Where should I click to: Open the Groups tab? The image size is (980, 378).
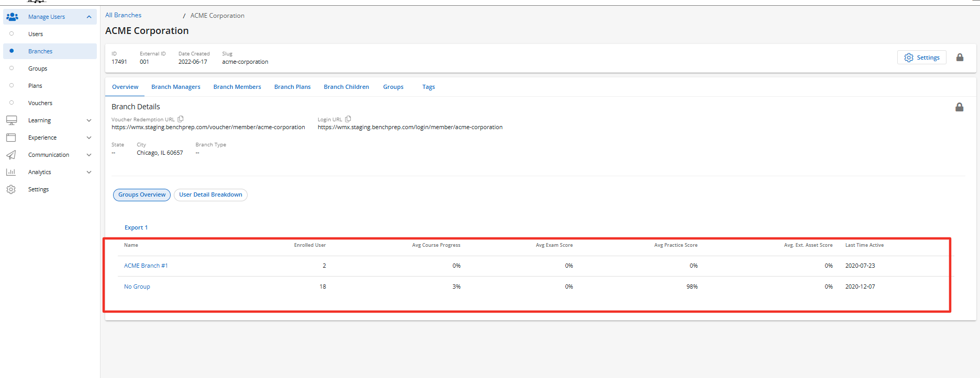(x=393, y=87)
